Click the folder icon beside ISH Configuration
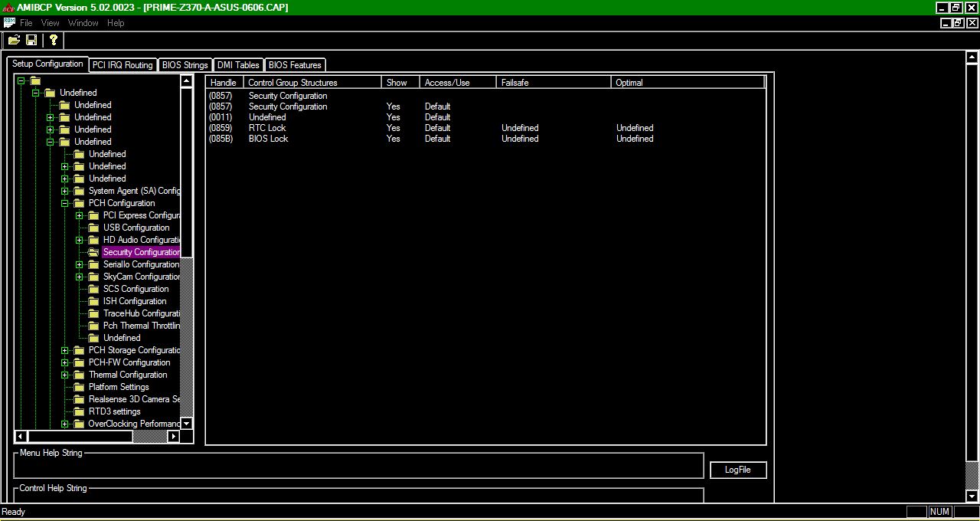The image size is (980, 521). tap(93, 301)
